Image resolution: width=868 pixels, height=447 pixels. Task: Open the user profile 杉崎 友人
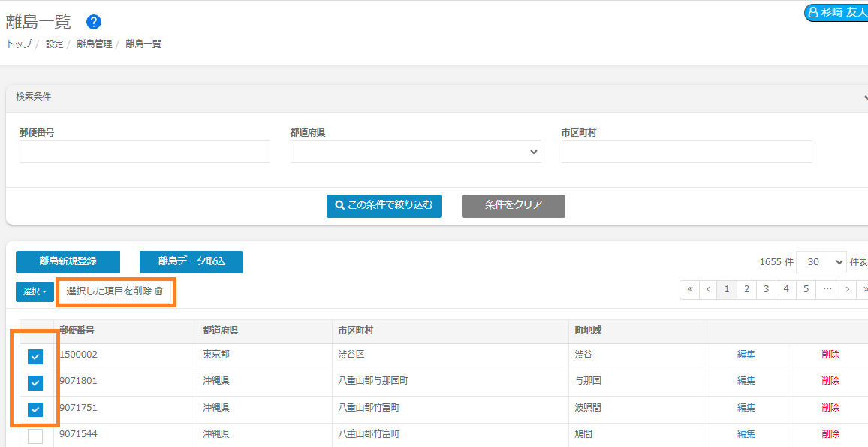(836, 13)
